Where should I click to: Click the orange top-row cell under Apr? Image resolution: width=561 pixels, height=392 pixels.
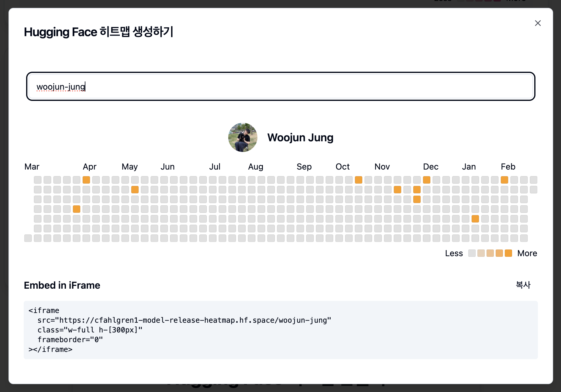point(86,180)
